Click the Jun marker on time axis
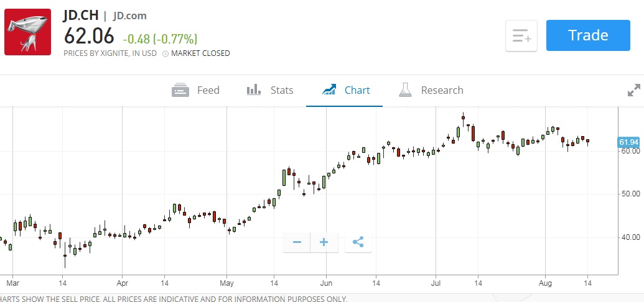 pyautogui.click(x=325, y=283)
